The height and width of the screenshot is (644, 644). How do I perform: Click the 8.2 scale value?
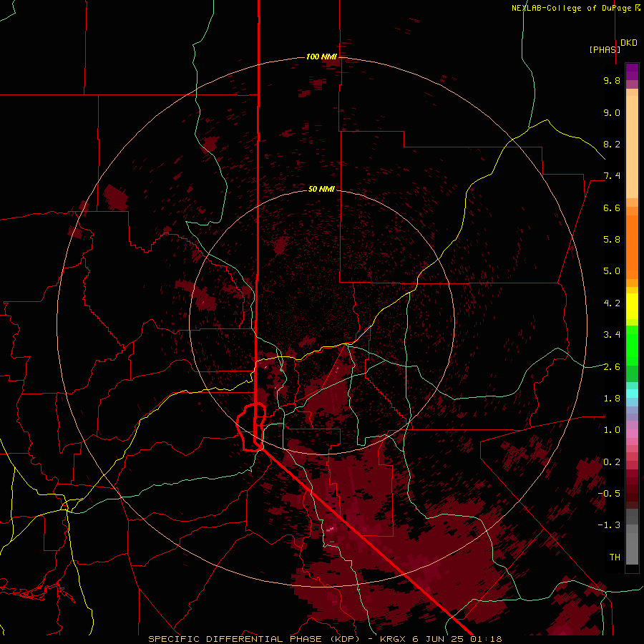612,144
